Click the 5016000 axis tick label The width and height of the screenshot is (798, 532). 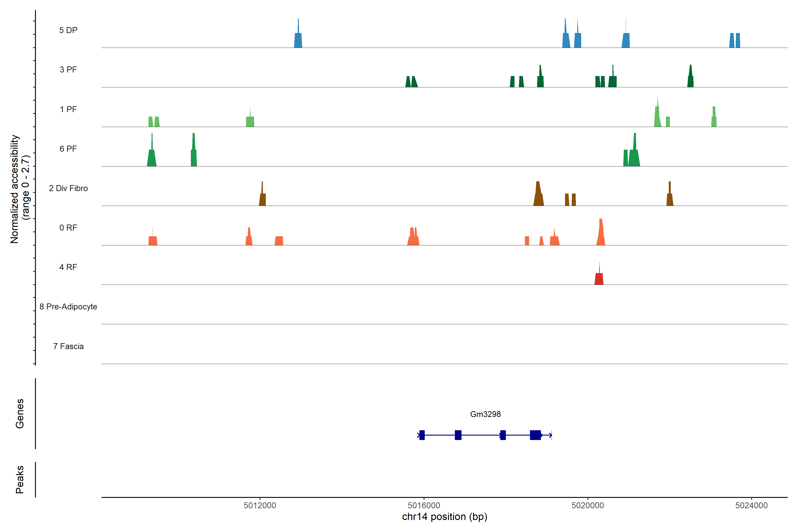tap(424, 505)
